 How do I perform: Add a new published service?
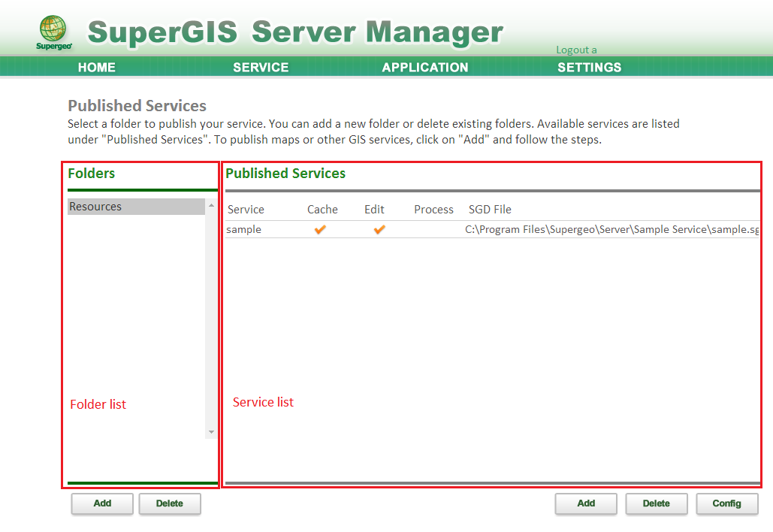(586, 503)
